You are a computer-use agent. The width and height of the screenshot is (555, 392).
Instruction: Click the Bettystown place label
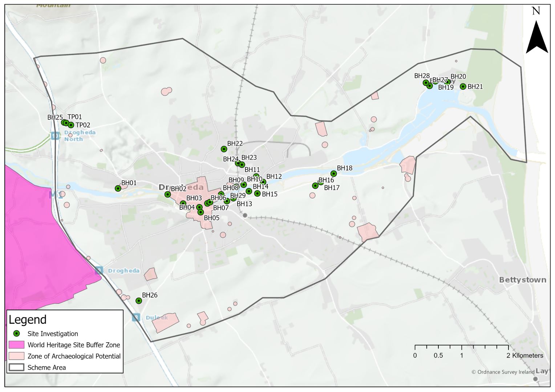[x=522, y=280]
